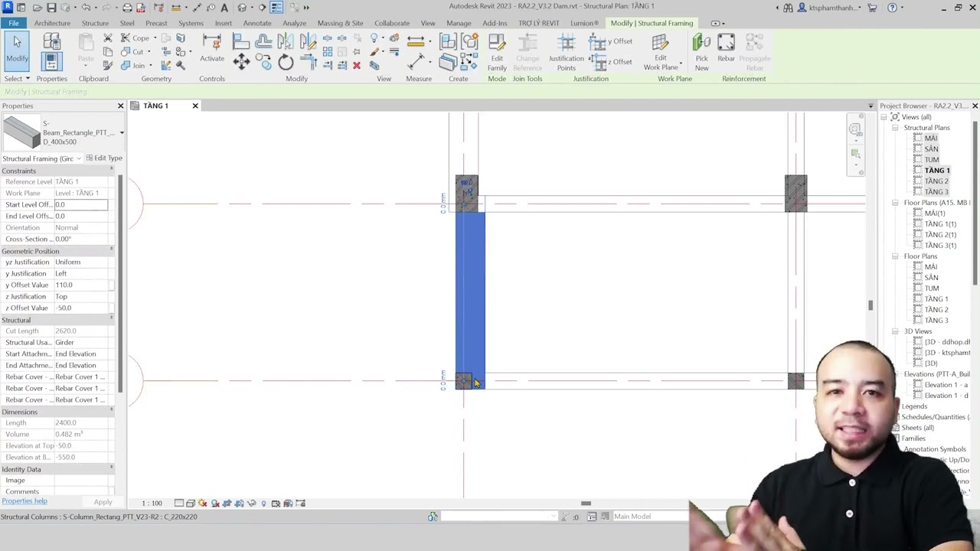
Task: Click the Rebar reinforcement tool
Action: [x=726, y=48]
